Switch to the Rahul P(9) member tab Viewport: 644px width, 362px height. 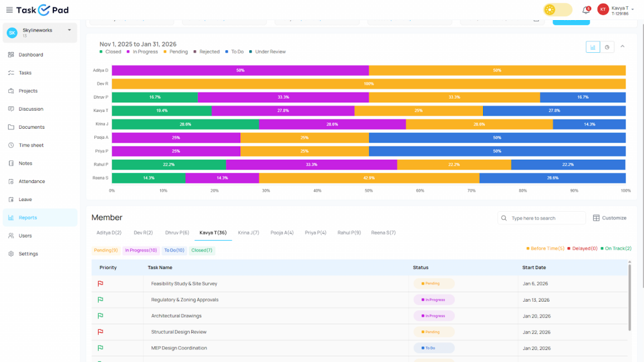coord(349,233)
